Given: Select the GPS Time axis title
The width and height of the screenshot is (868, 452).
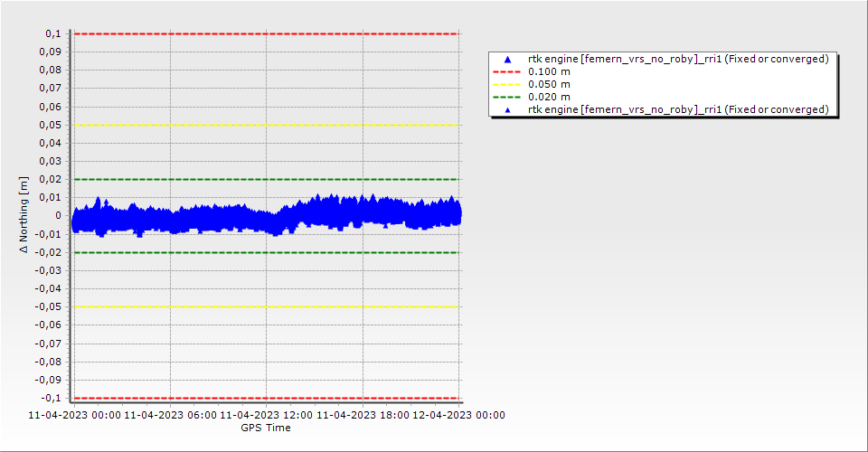Looking at the screenshot, I should [265, 428].
